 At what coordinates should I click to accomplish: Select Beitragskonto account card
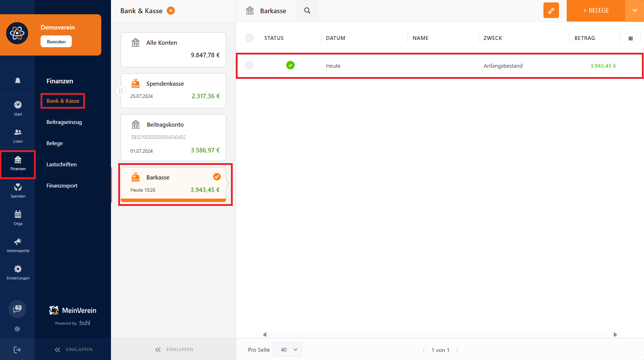click(x=173, y=137)
